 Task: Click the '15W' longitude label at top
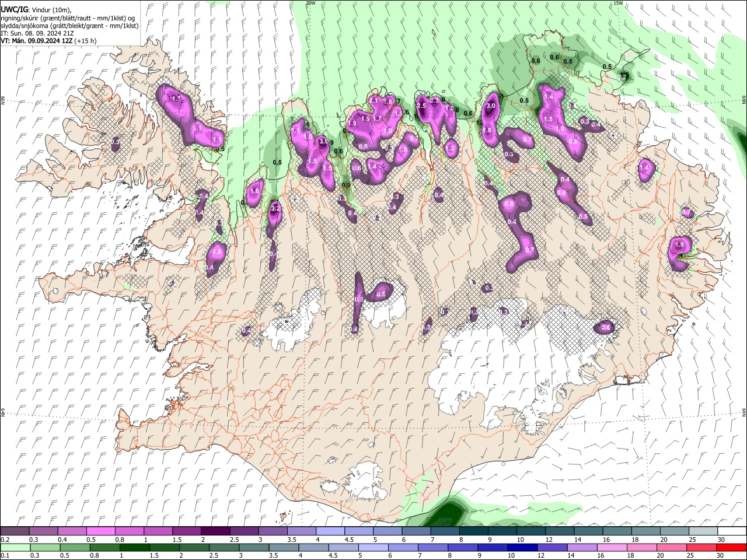pos(618,3)
